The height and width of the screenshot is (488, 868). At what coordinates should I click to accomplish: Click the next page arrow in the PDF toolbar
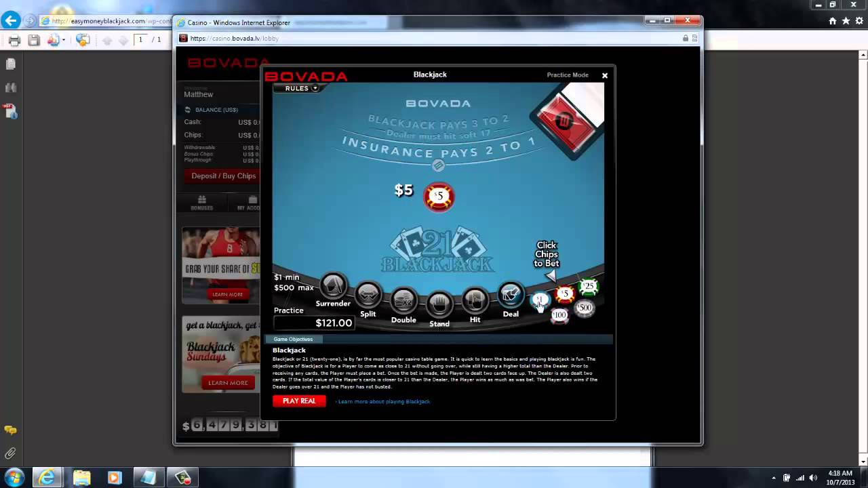(x=123, y=41)
